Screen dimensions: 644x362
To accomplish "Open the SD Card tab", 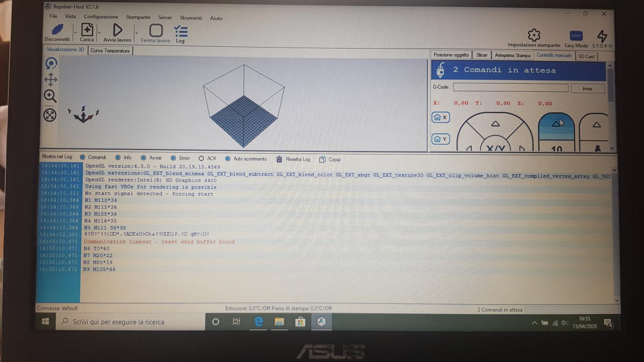I will point(586,56).
